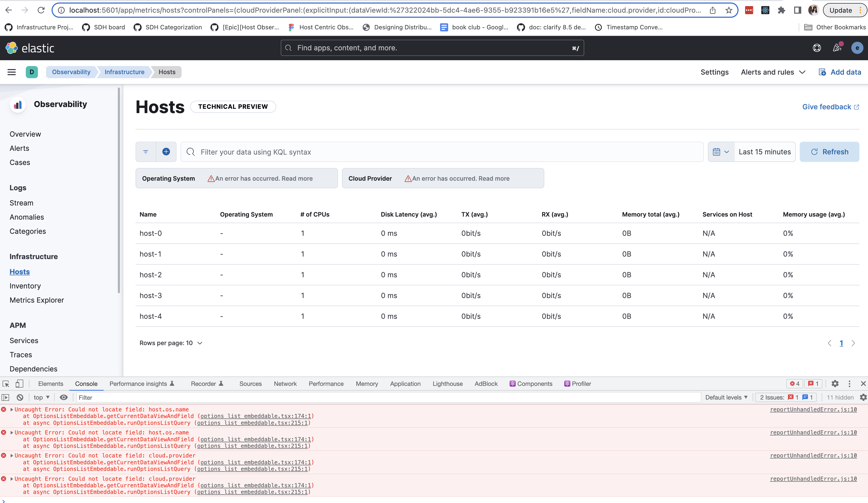Viewport: 868px width, 503px height.
Task: Switch to the Elements tab
Action: click(51, 384)
